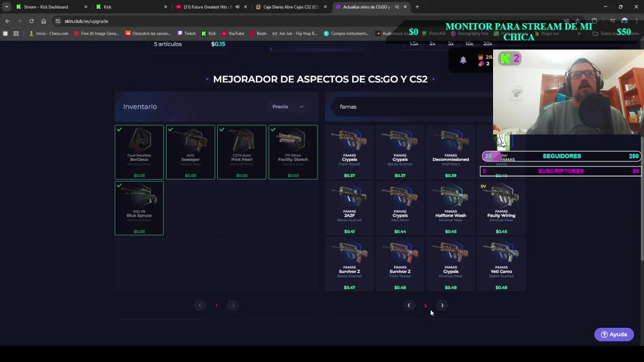Open the tab search dropdown arrow
Screen dimensions: 644x362
click(7, 7)
